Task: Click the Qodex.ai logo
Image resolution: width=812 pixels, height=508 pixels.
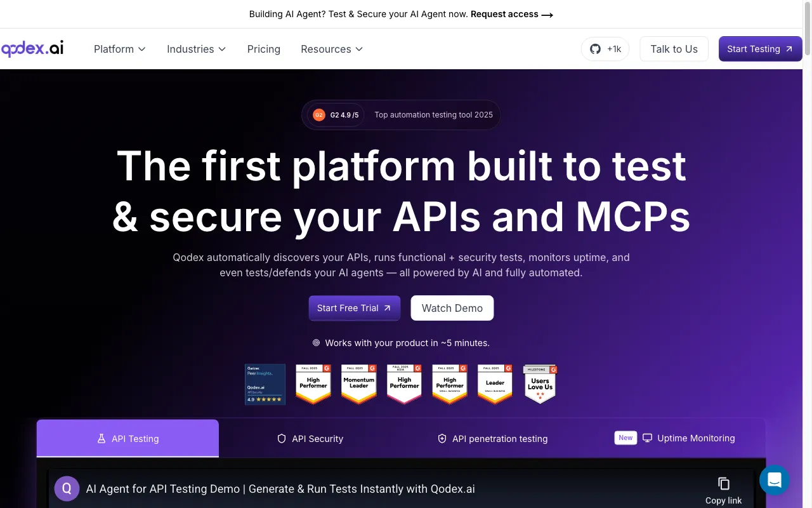Action: [x=32, y=49]
